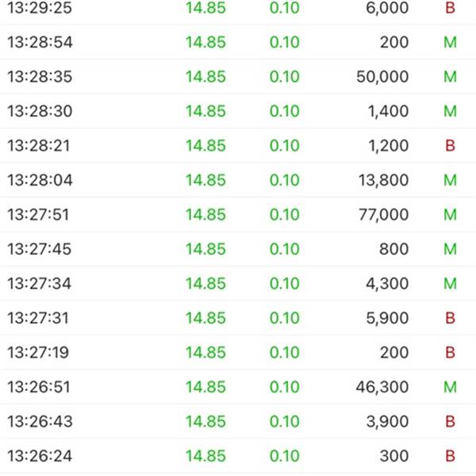Select the timestamp 13:27:45
This screenshot has height=476, width=476.
[x=39, y=249]
